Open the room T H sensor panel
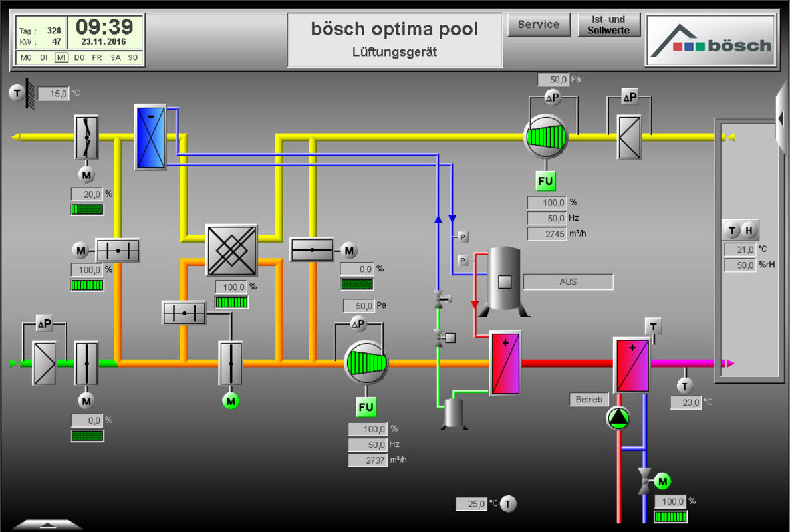Viewport: 790px width, 532px height. tap(740, 231)
